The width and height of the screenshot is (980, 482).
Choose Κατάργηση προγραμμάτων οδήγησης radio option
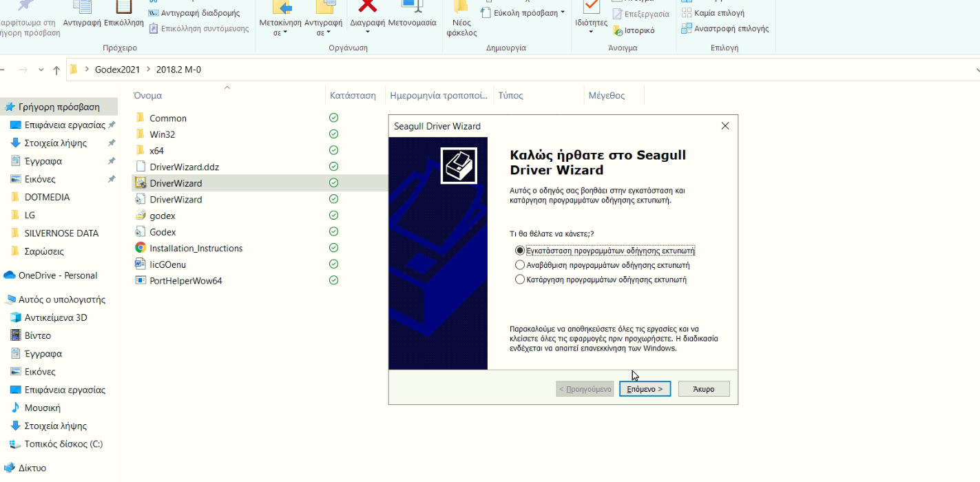point(520,280)
